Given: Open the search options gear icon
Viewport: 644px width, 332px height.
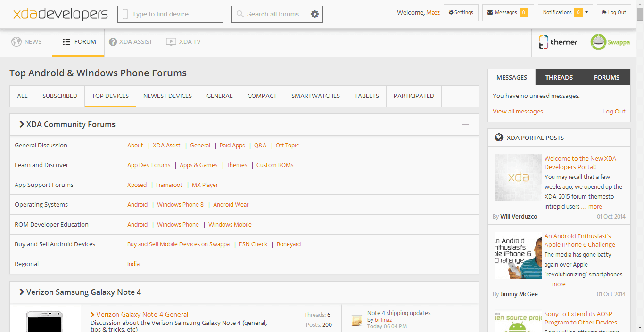Looking at the screenshot, I should tap(315, 14).
